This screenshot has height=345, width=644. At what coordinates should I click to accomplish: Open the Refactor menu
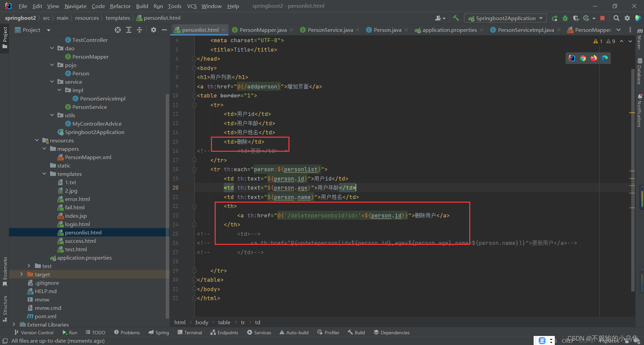120,6
